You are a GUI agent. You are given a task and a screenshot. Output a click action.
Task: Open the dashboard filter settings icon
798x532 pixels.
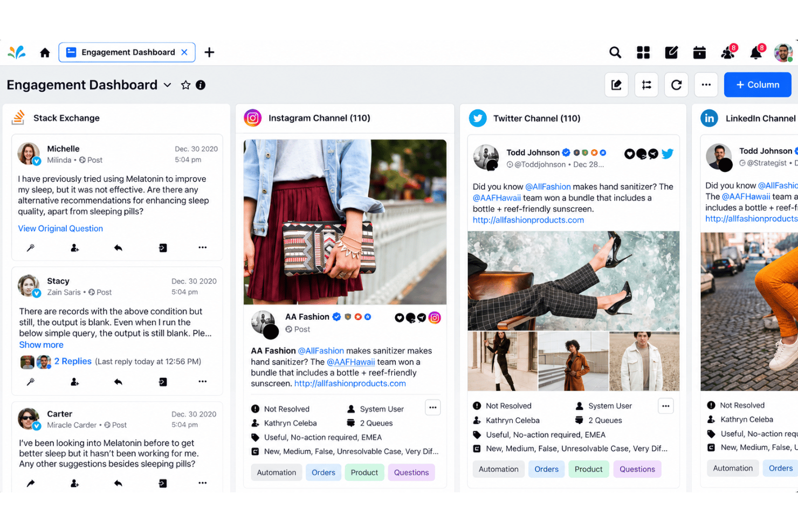(x=646, y=85)
